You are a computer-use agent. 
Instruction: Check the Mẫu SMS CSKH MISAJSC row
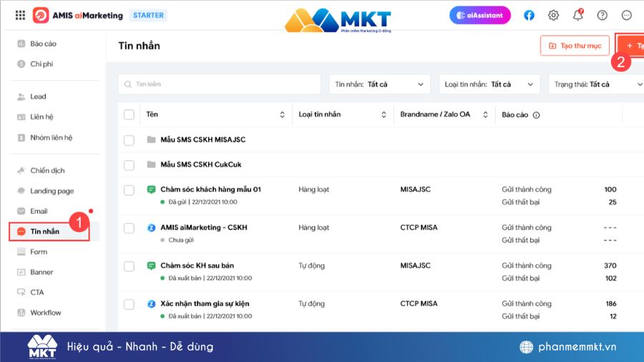[x=129, y=140]
